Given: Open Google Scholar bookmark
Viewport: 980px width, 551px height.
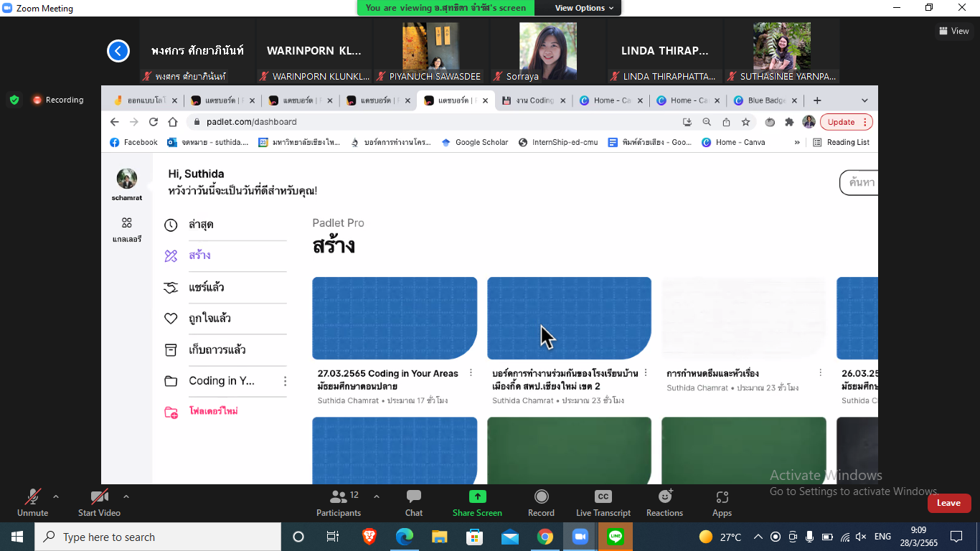Looking at the screenshot, I should pos(474,142).
